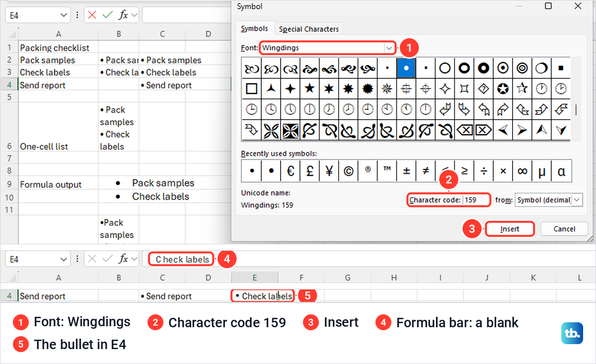This screenshot has height=364, width=596.
Task: Click the Wingdings font name text box
Action: 322,48
